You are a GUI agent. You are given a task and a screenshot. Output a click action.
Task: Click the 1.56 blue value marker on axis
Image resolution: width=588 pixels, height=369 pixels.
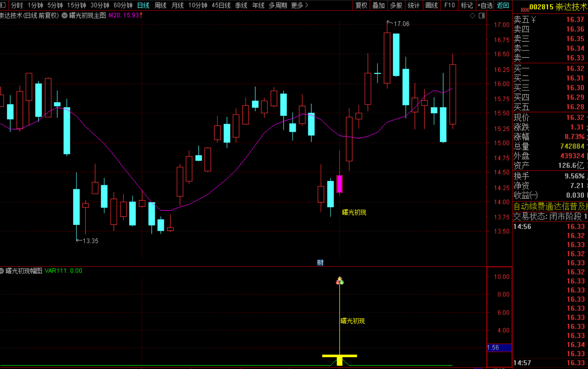[x=499, y=348]
